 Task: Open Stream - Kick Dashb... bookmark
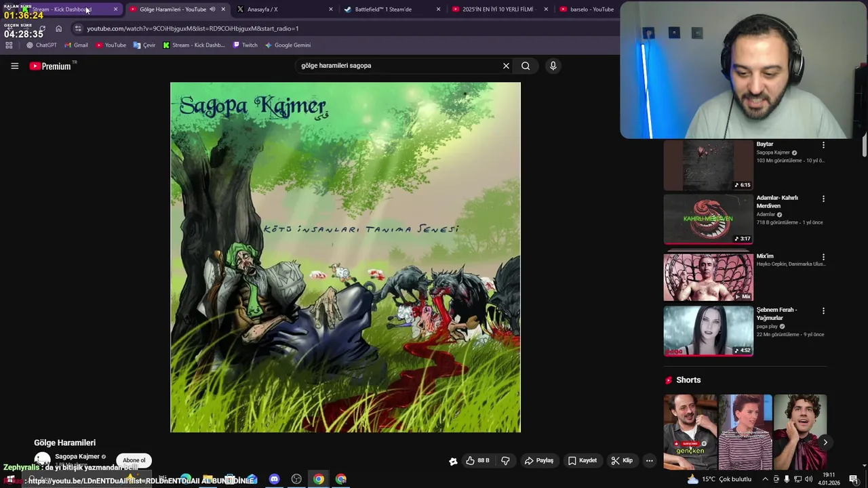194,45
